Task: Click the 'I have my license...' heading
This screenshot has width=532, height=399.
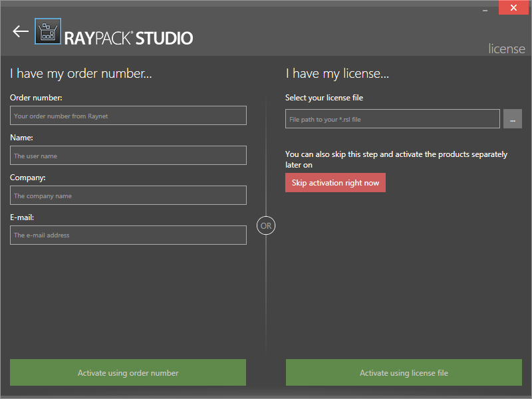Action: [x=337, y=74]
